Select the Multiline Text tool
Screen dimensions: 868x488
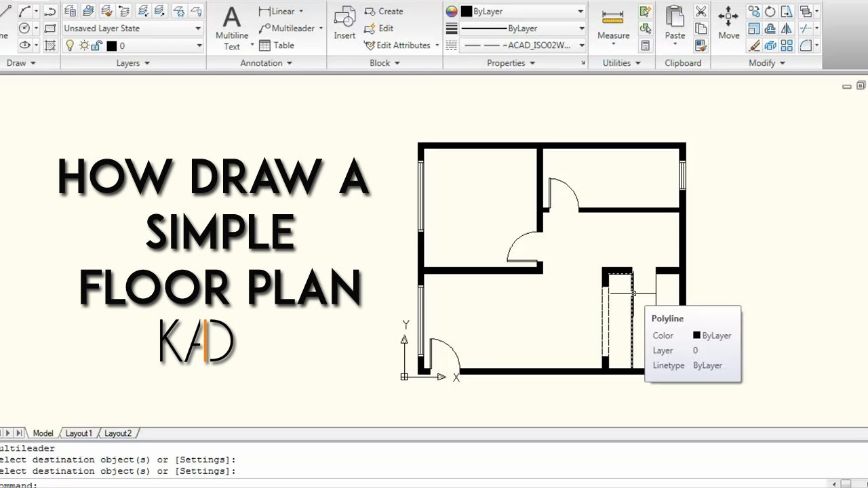click(x=232, y=28)
